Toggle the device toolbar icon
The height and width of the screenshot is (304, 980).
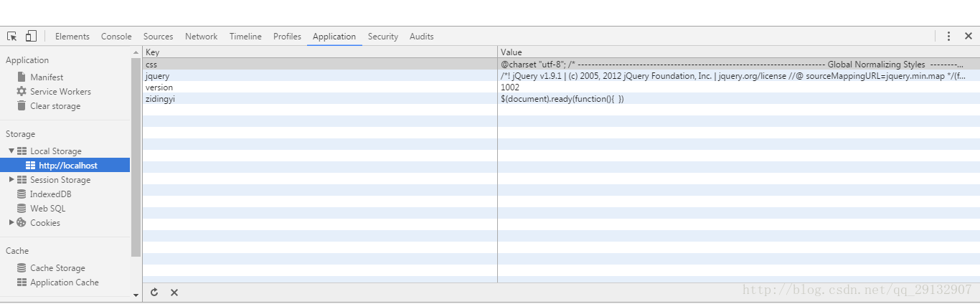[31, 36]
